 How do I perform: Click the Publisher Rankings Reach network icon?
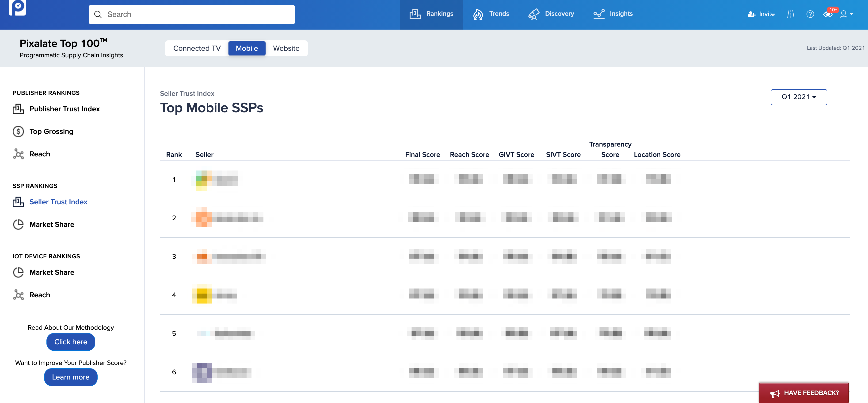coord(18,154)
